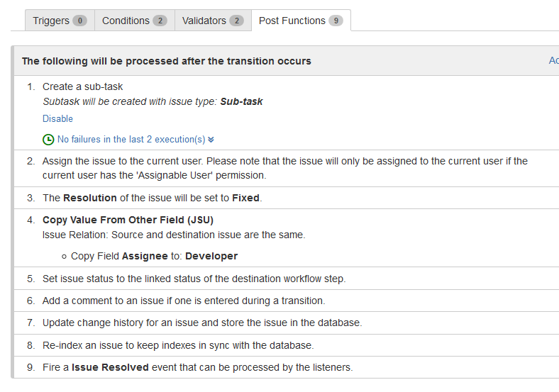Screen dimensions: 559x392
Task: Open the 'No failures in the last 2 execution(s)' link
Action: click(x=131, y=140)
